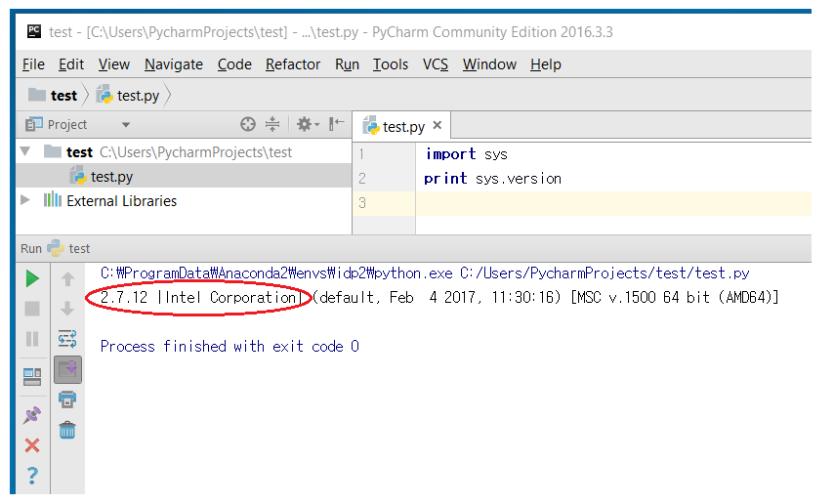This screenshot has width=834, height=504.
Task: Open Project panel settings gear
Action: pos(308,124)
